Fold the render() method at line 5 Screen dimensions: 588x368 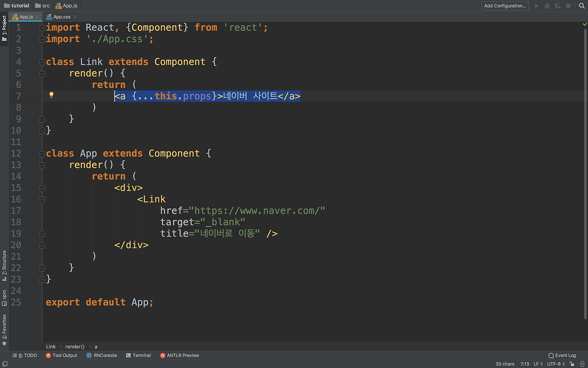(42, 74)
